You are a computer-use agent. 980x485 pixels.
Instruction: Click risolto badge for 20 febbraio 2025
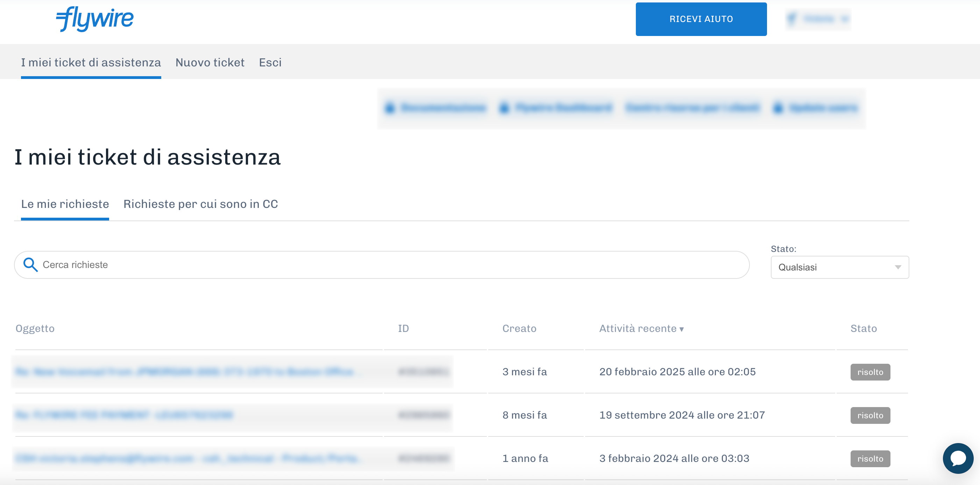(870, 372)
